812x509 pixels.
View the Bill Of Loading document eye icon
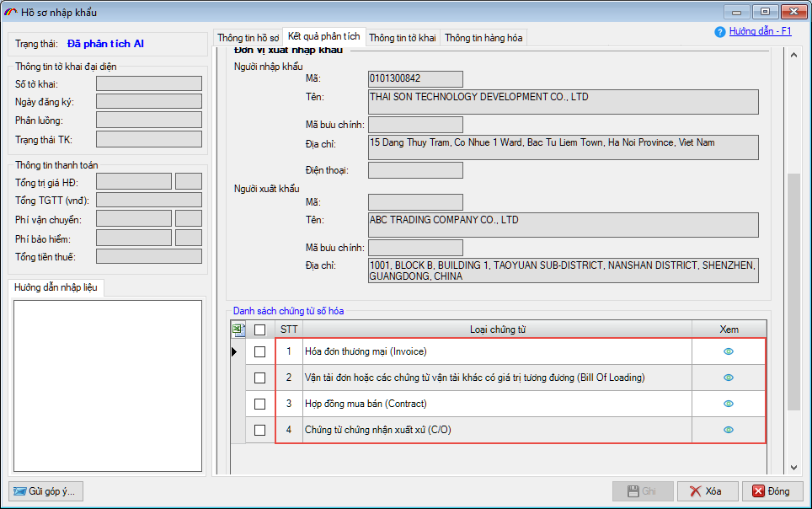pyautogui.click(x=729, y=378)
